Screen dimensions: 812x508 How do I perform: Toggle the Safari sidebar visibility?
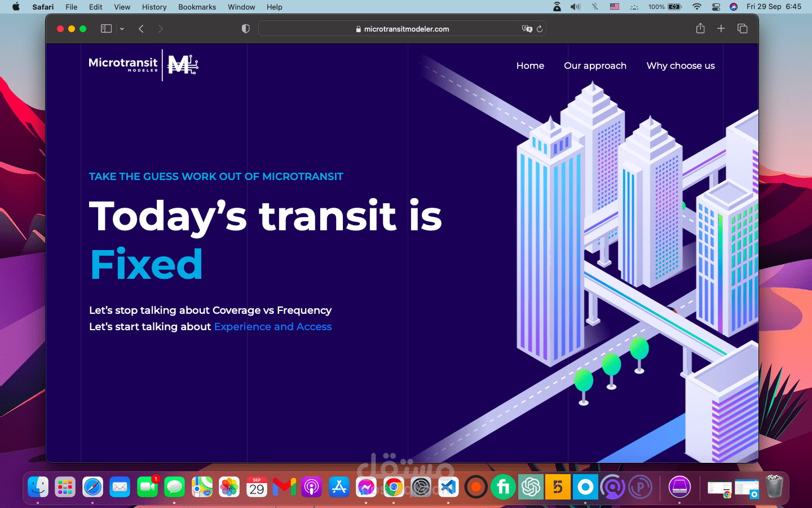point(106,28)
